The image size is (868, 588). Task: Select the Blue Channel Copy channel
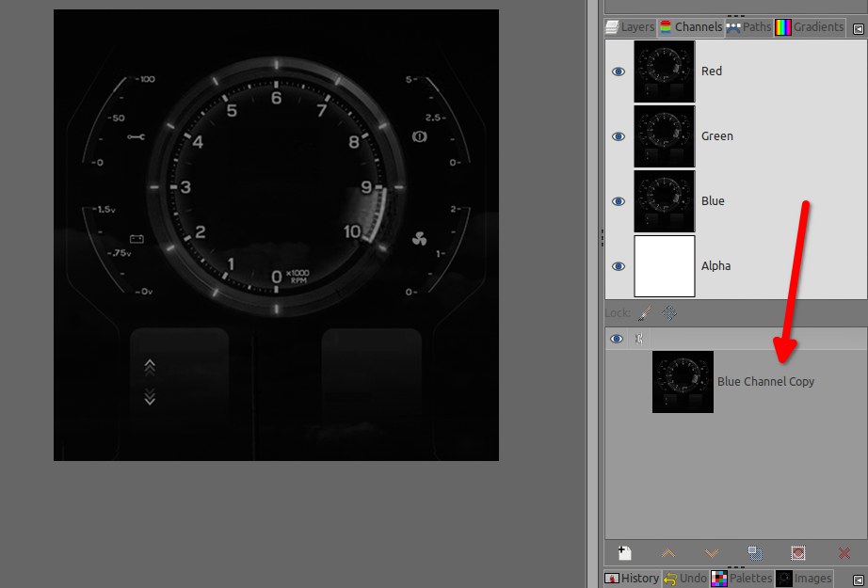pyautogui.click(x=764, y=382)
